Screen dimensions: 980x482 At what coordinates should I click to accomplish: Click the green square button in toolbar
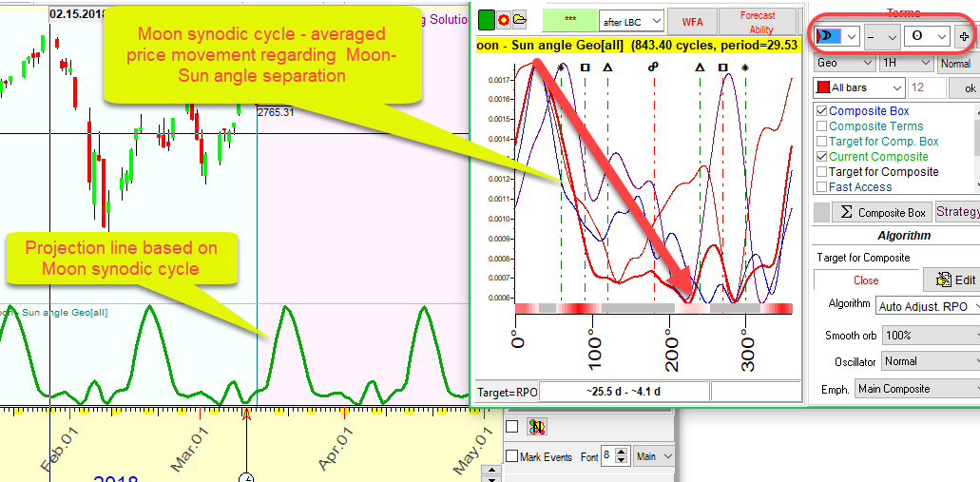(x=486, y=20)
